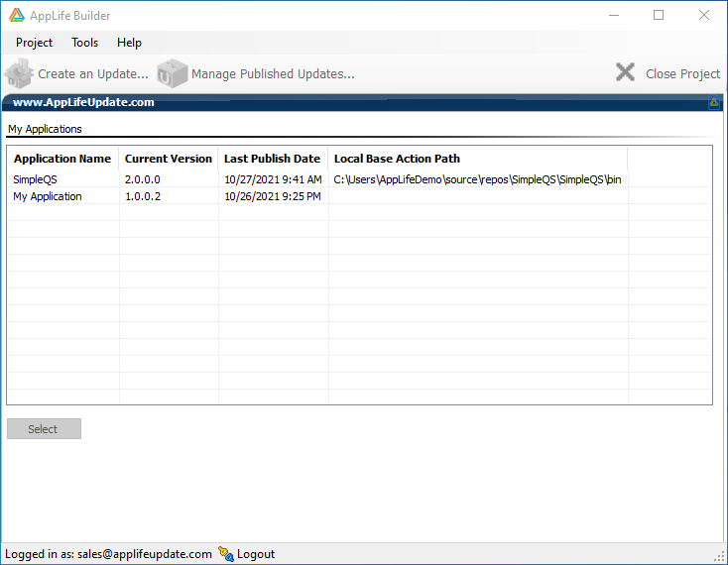Open the www.AppLifeUpdate.com banner link
728x565 pixels.
83,102
